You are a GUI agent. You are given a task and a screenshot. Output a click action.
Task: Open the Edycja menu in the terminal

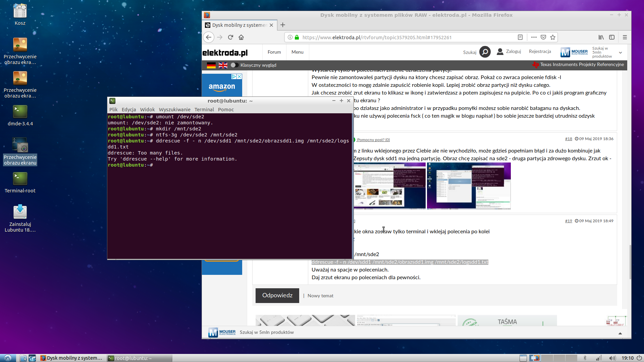[x=129, y=110]
